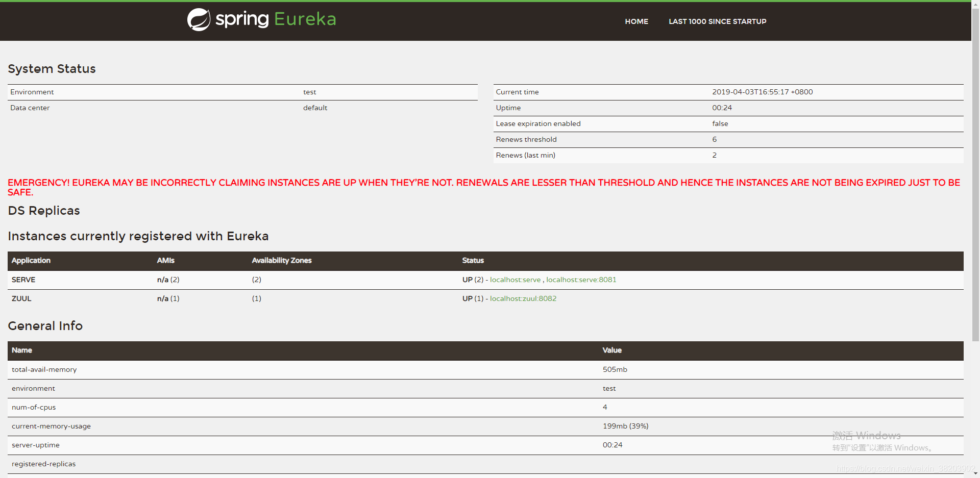Viewport: 980px width, 478px height.
Task: Click the Value column header in General Info
Action: 612,350
